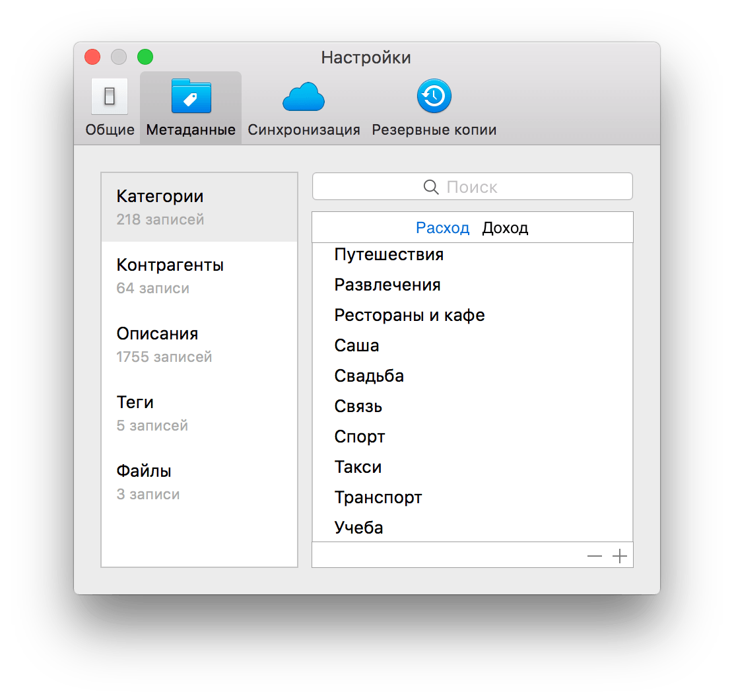
Task: Open the Общие settings switch icon
Action: [x=110, y=96]
